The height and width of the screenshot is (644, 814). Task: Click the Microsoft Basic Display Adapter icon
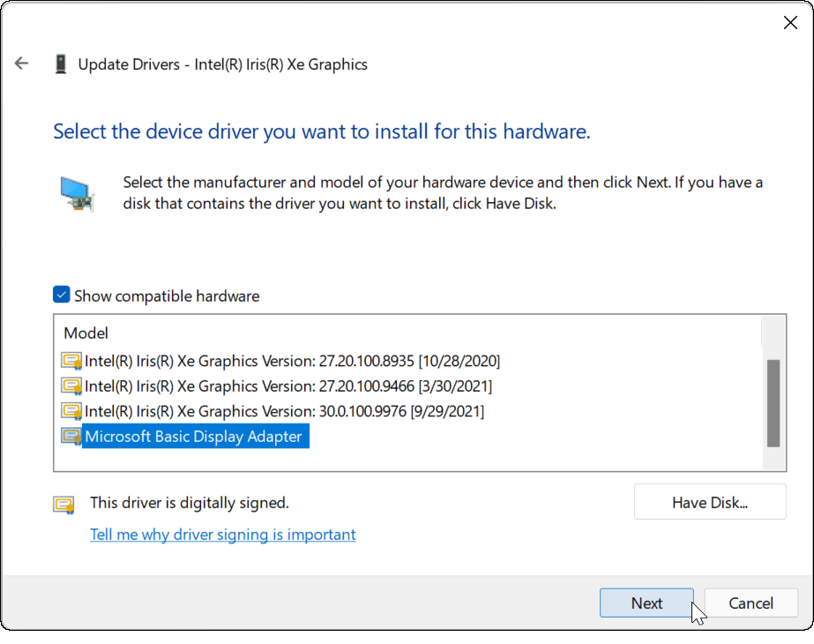tap(71, 437)
